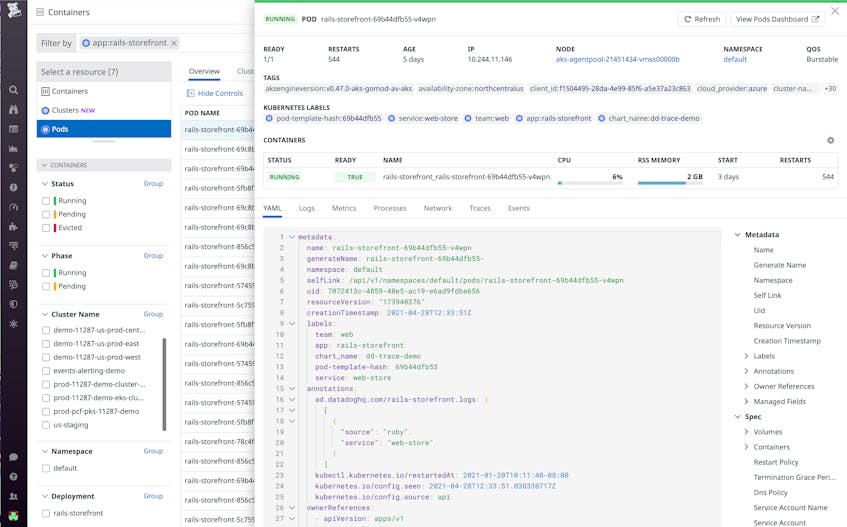Click the service:web-store label

423,118
